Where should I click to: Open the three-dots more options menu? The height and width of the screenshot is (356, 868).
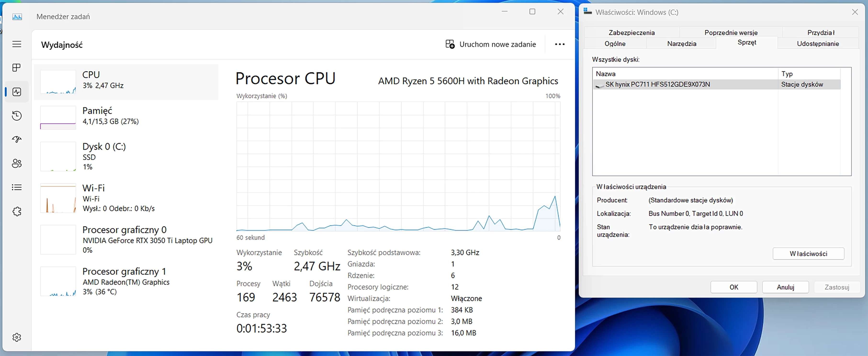pos(560,44)
